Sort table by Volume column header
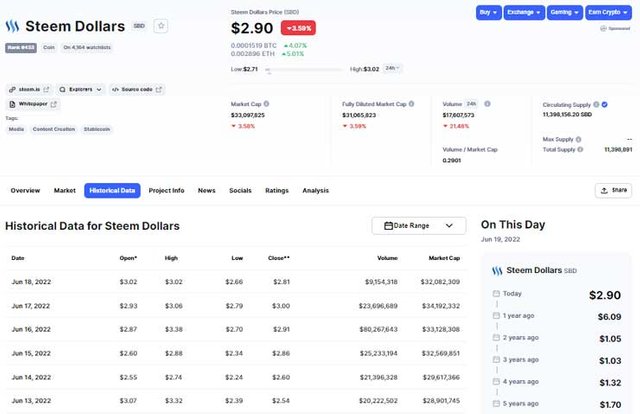Viewport: 640px width, 414px height. coord(387,258)
